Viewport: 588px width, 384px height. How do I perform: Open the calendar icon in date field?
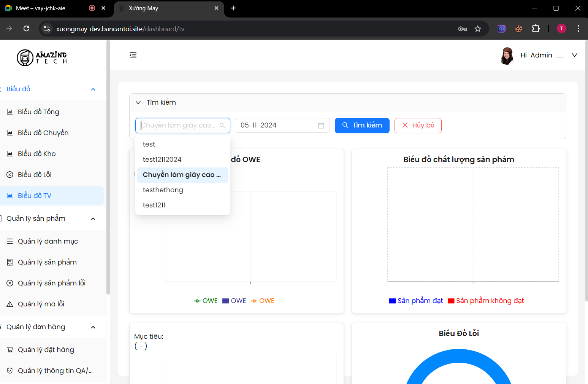(321, 126)
